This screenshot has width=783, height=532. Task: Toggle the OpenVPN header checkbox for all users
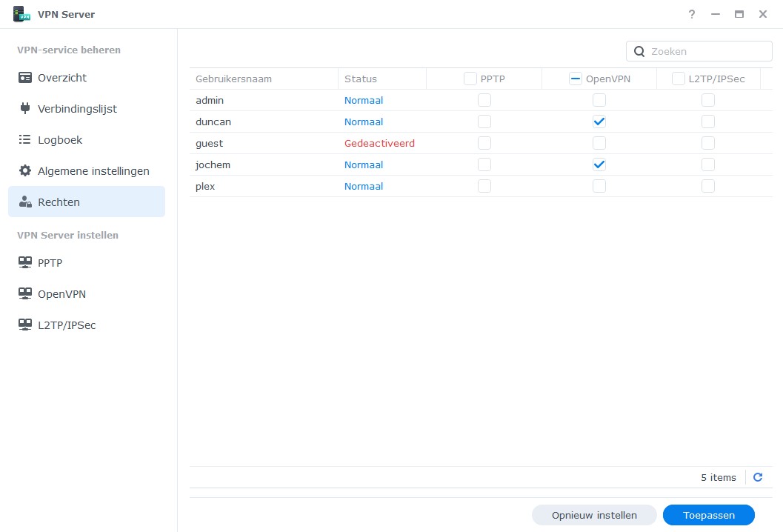tap(576, 79)
